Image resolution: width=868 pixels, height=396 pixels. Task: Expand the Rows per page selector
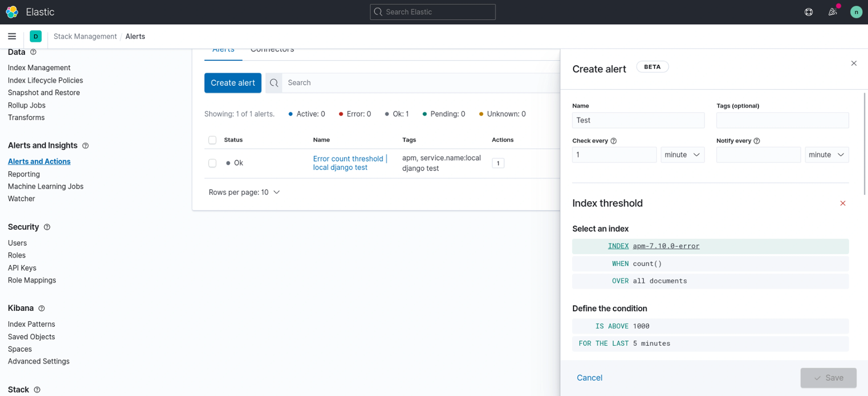(x=244, y=192)
